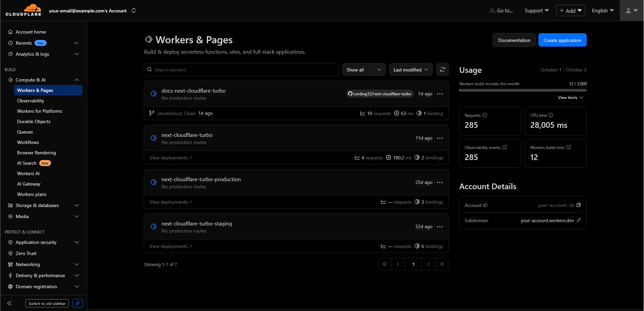The height and width of the screenshot is (311, 644).
Task: Click the Requests info icon
Action: [x=485, y=115]
